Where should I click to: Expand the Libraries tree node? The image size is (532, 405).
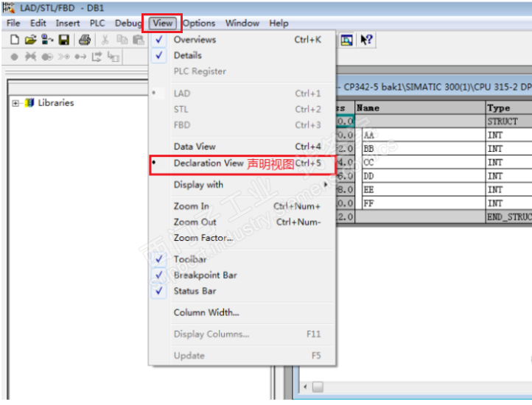(15, 103)
